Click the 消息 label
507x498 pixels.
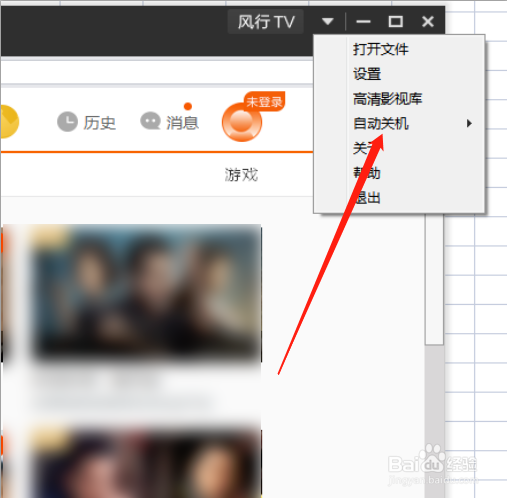[183, 123]
